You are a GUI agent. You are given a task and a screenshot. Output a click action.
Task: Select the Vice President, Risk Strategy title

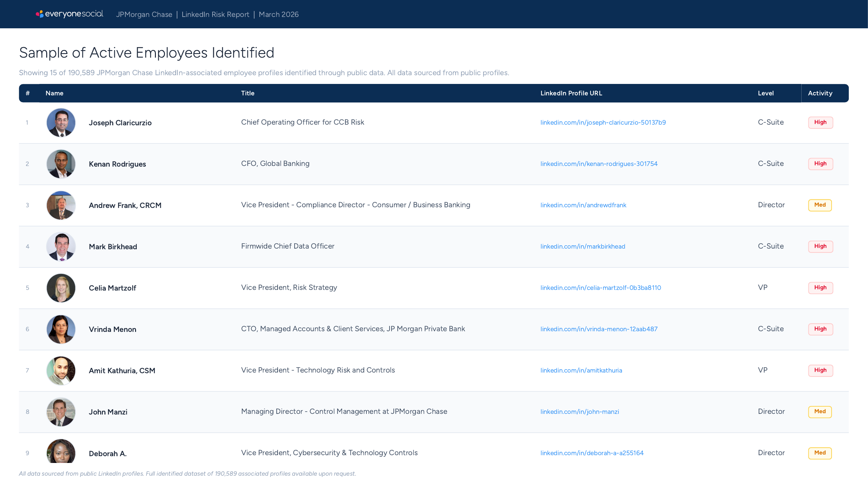click(x=289, y=288)
